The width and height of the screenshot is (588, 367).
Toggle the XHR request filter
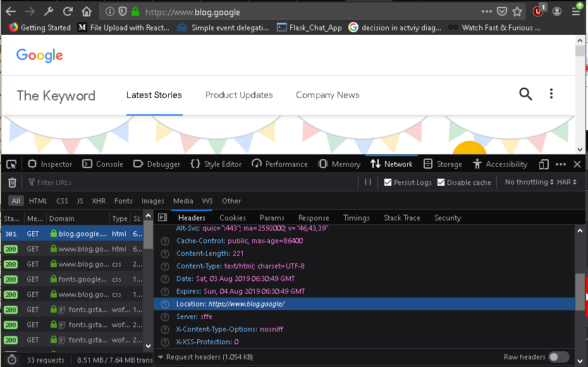99,201
